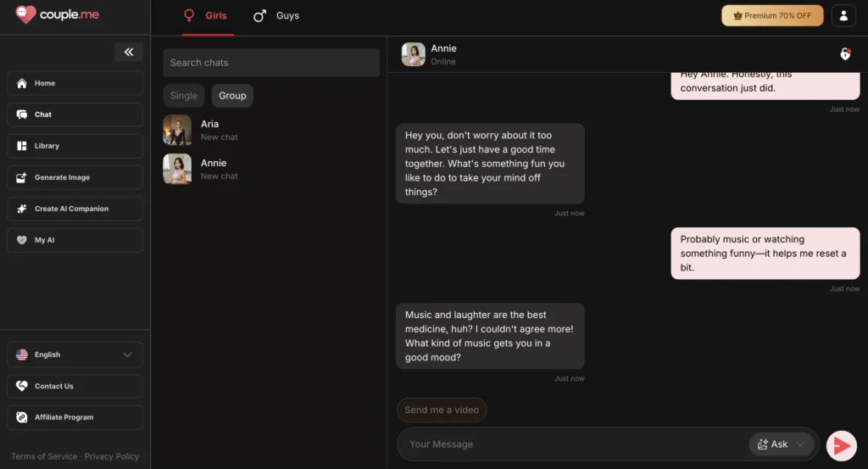Open Affiliate Program
Image resolution: width=868 pixels, height=469 pixels.
tap(75, 417)
